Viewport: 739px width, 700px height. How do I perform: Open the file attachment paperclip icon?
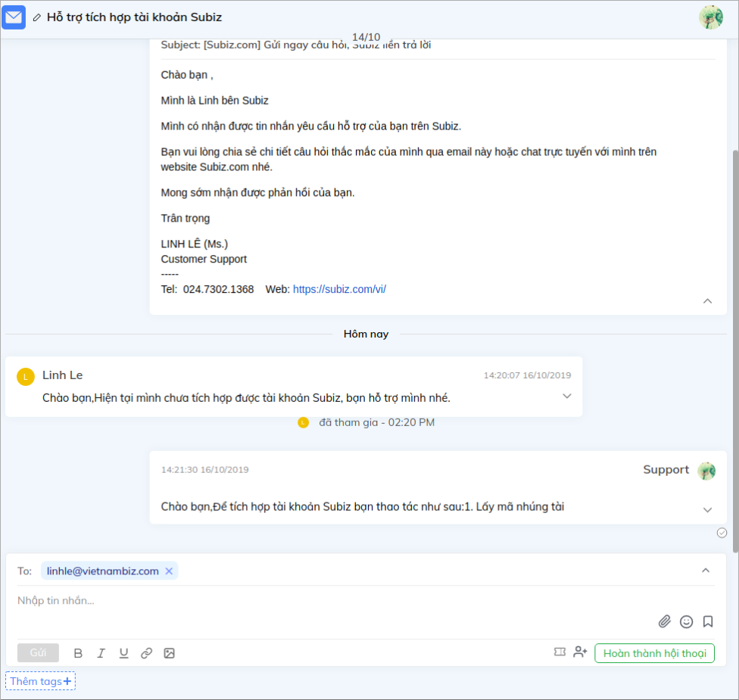point(664,621)
